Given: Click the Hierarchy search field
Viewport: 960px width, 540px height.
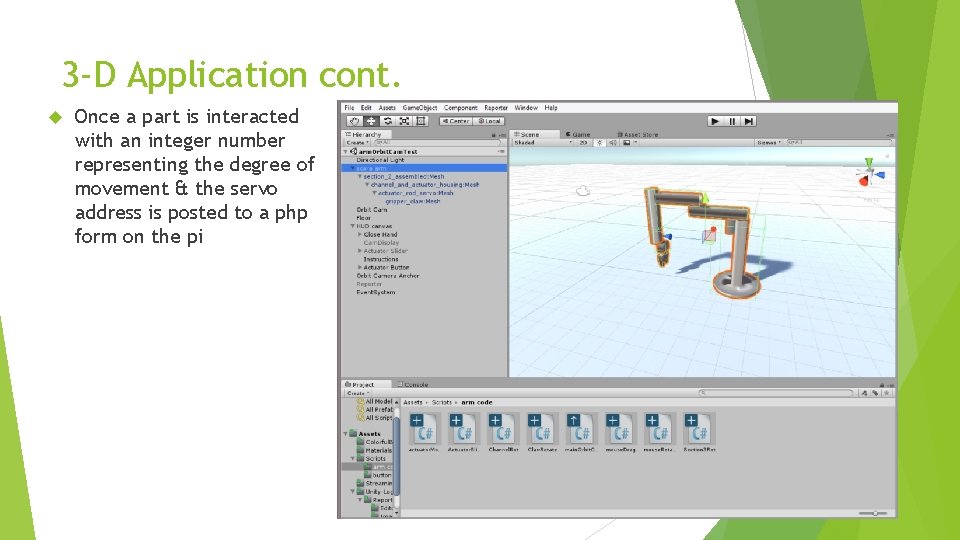Looking at the screenshot, I should click(437, 143).
